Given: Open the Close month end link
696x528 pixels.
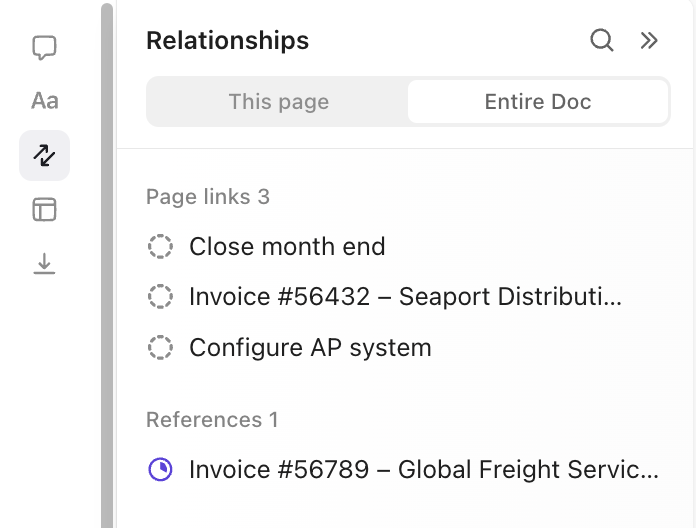Looking at the screenshot, I should (x=287, y=246).
